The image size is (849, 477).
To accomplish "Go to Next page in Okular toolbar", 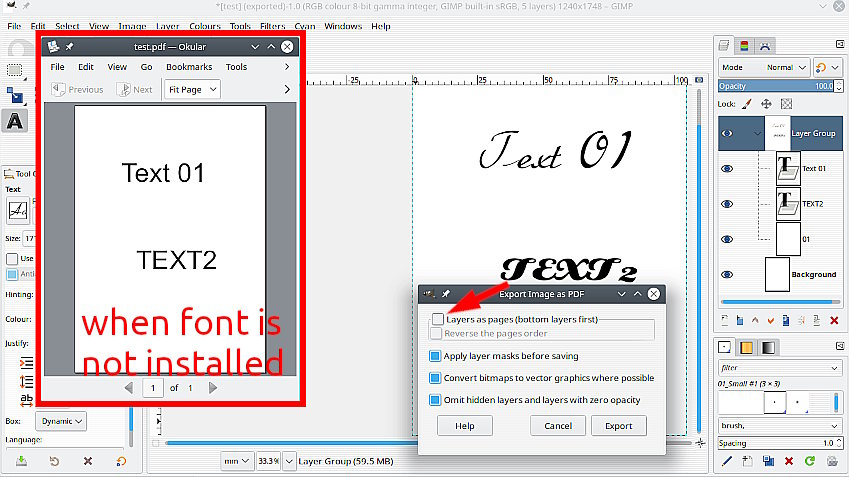I will coord(135,89).
